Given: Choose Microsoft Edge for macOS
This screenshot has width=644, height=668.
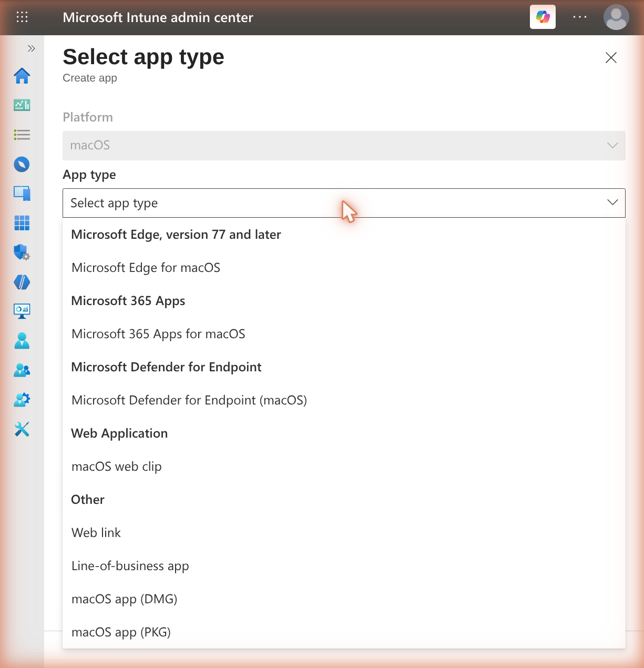Looking at the screenshot, I should [x=344, y=268].
